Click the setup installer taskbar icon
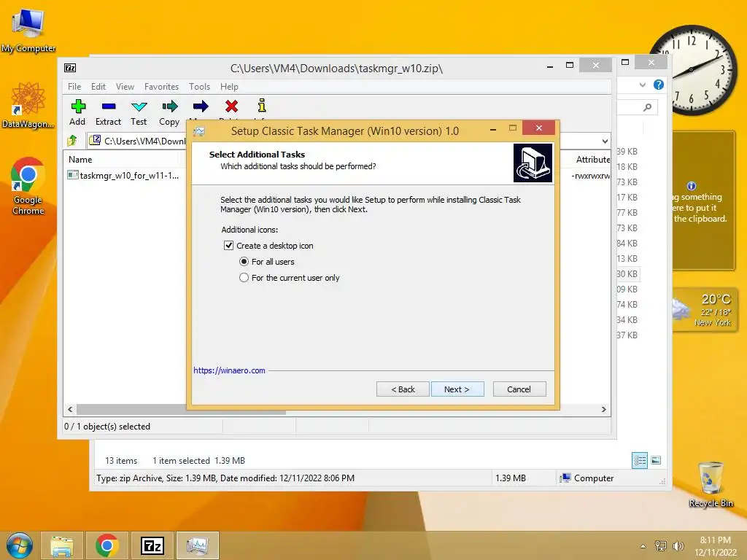Image resolution: width=747 pixels, height=560 pixels. pos(197,545)
